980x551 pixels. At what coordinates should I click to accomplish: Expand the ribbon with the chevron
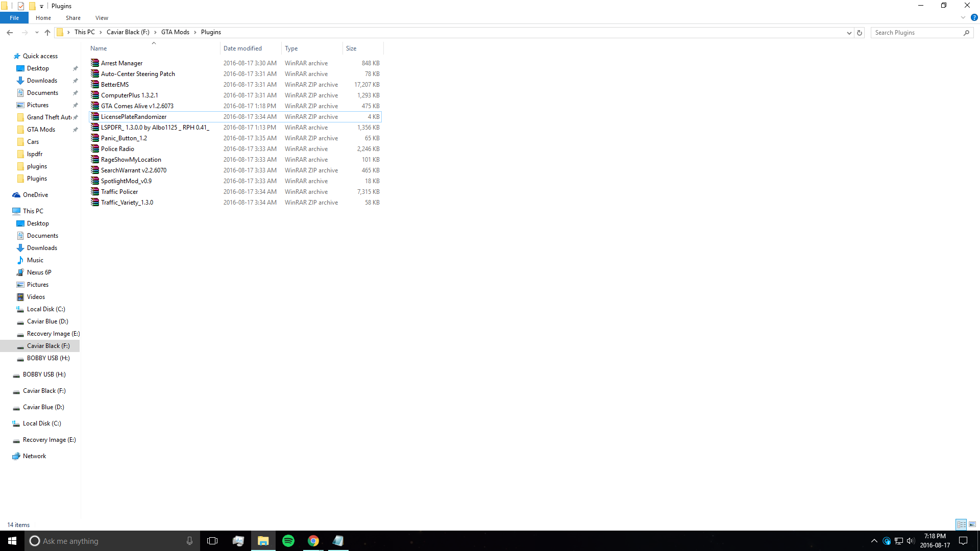[963, 17]
